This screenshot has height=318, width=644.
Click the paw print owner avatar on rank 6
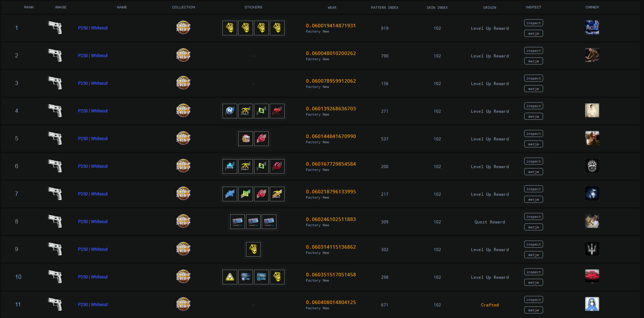tap(592, 166)
